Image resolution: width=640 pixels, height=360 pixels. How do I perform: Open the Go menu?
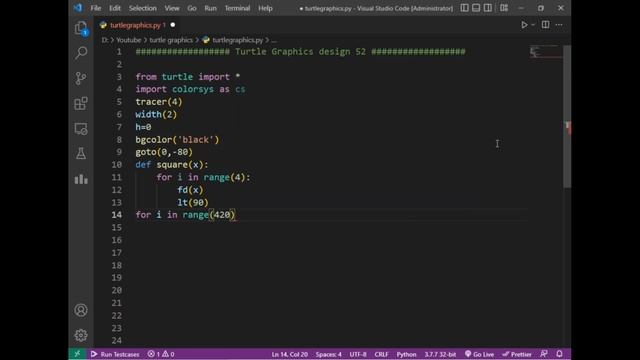coord(192,8)
